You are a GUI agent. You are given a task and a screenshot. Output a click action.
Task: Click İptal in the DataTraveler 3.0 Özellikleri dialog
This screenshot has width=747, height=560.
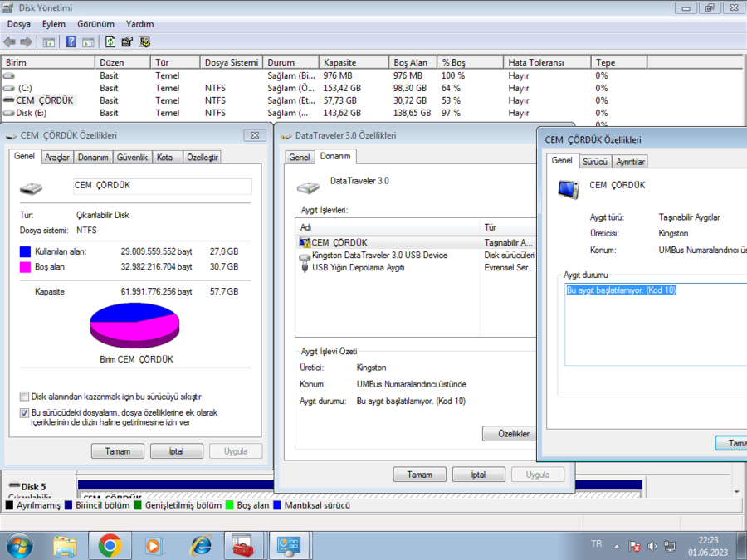479,475
